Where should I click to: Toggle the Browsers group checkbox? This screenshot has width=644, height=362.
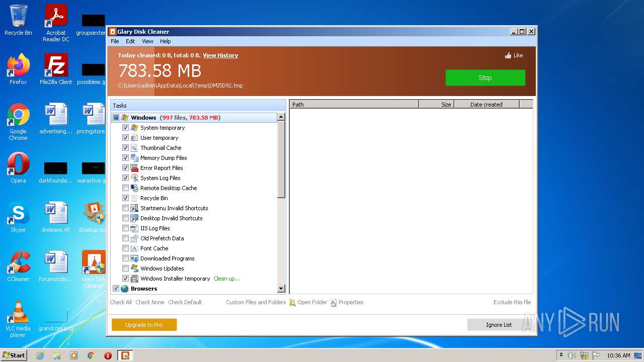pos(116,289)
